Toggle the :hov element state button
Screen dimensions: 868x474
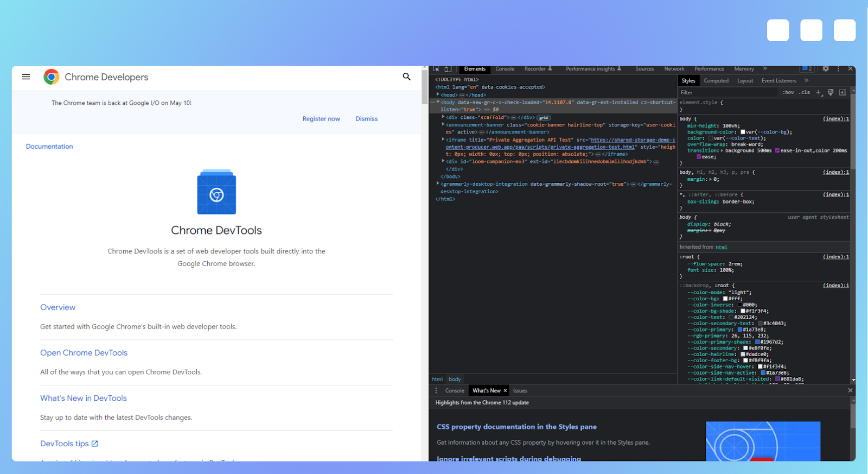point(788,92)
